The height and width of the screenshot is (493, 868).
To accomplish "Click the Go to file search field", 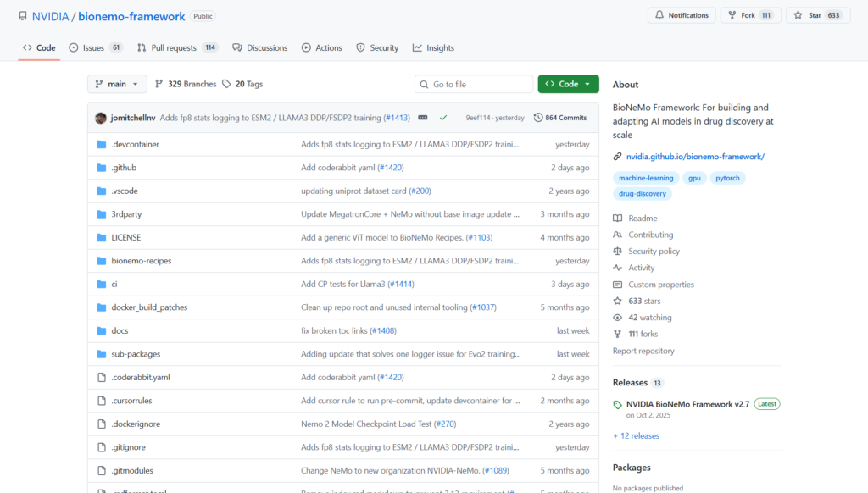I will point(474,84).
